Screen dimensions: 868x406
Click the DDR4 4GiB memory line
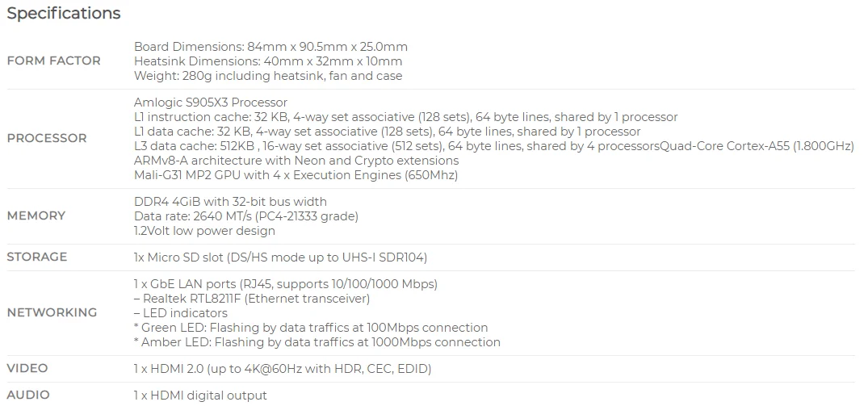(230, 202)
